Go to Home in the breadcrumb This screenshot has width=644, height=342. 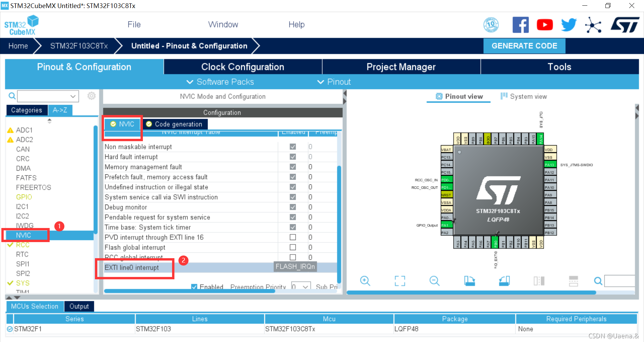pyautogui.click(x=18, y=46)
